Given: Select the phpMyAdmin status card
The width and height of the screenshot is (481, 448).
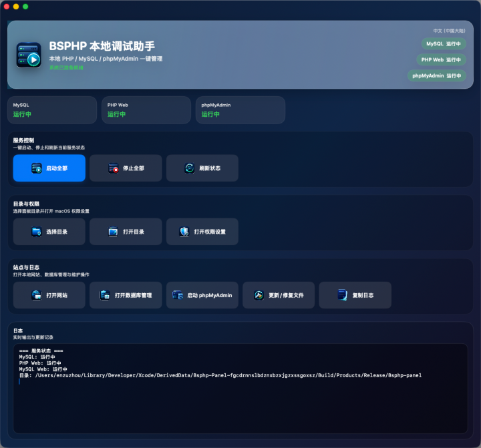Looking at the screenshot, I should (240, 109).
